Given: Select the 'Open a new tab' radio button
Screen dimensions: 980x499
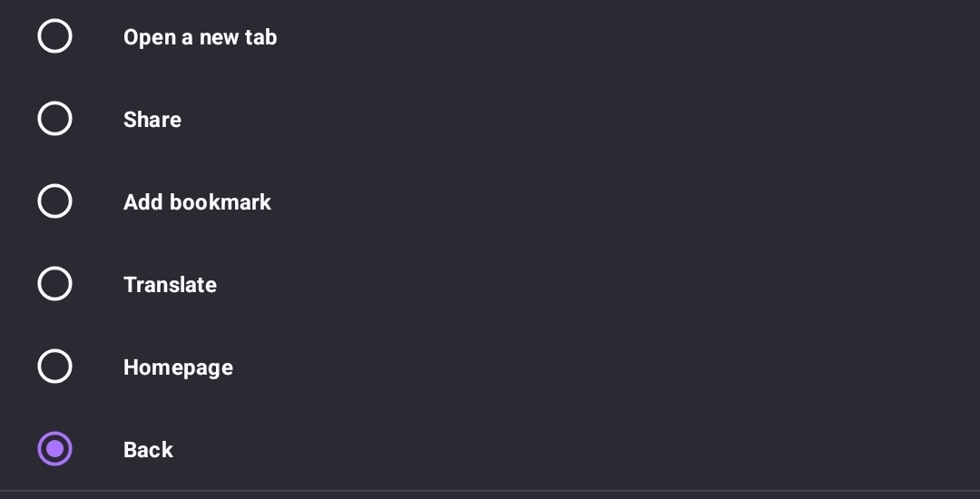Looking at the screenshot, I should click(x=54, y=36).
